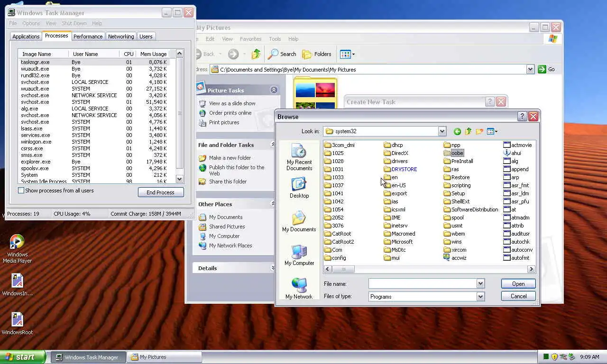The height and width of the screenshot is (364, 607).
Task: Select My Recent Documents in places bar
Action: pyautogui.click(x=299, y=157)
